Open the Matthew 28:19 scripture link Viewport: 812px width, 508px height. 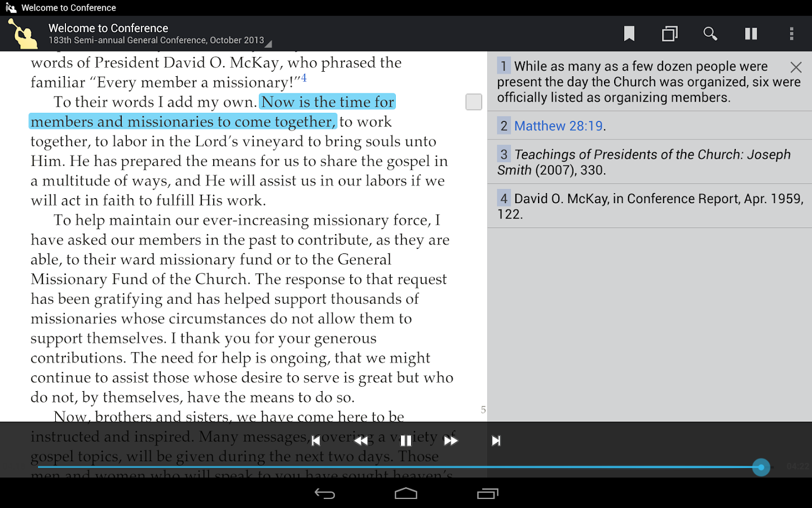click(x=558, y=126)
